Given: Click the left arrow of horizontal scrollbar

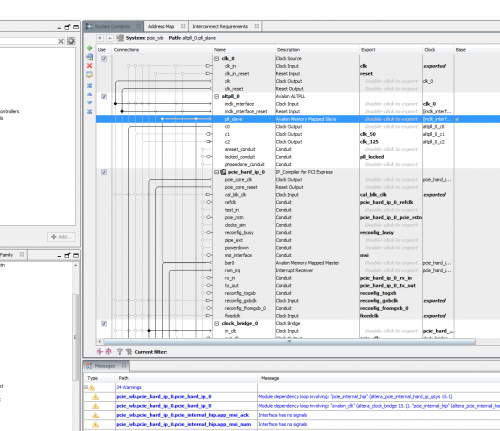Looking at the screenshot, I should point(100,342).
